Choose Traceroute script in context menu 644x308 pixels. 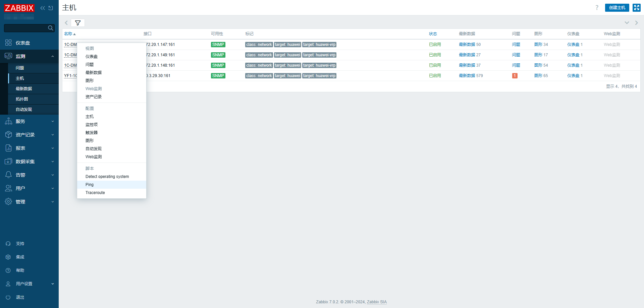coord(95,193)
